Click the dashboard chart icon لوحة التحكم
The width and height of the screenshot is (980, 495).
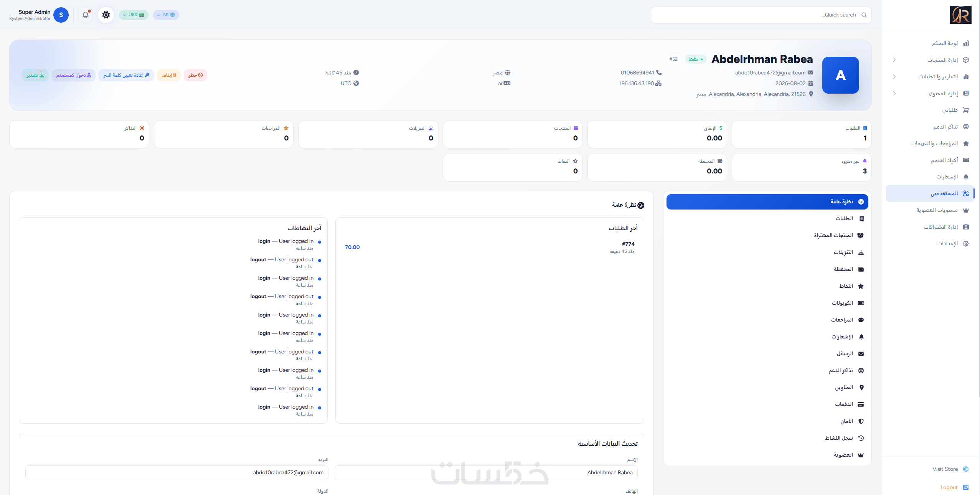(x=966, y=43)
